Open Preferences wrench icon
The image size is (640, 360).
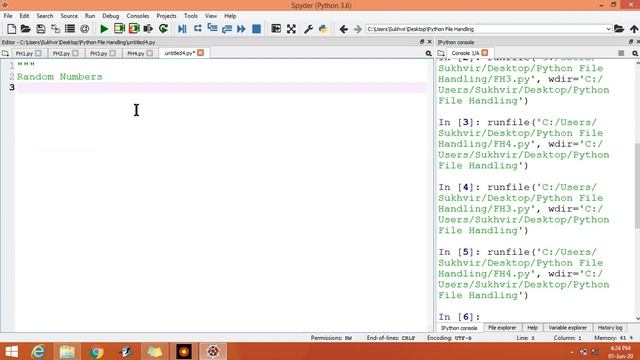click(308, 29)
